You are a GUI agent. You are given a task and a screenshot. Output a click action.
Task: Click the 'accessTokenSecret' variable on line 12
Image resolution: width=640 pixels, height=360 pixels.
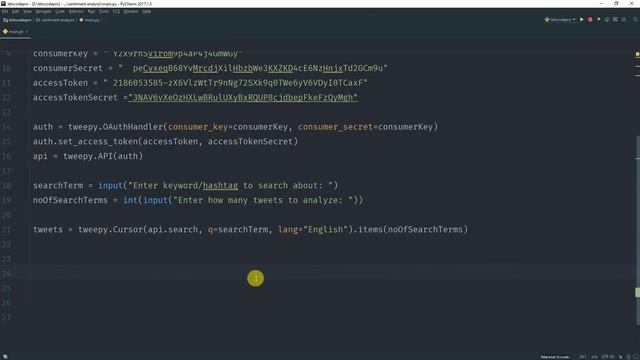(75, 98)
